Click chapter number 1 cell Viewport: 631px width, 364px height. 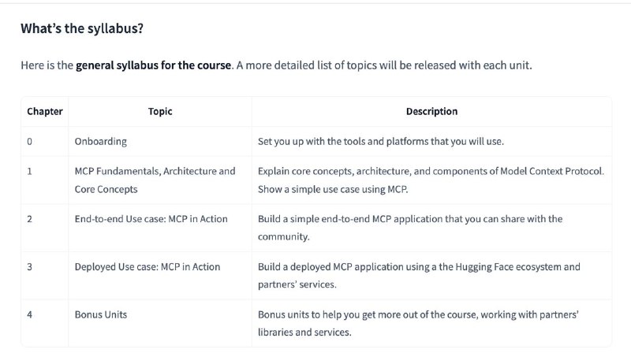pos(45,180)
